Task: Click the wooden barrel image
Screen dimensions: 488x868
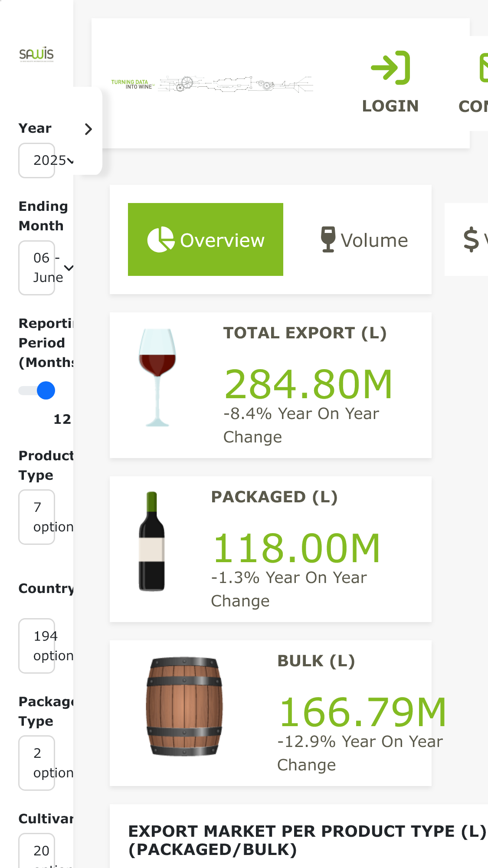Action: [x=184, y=707]
